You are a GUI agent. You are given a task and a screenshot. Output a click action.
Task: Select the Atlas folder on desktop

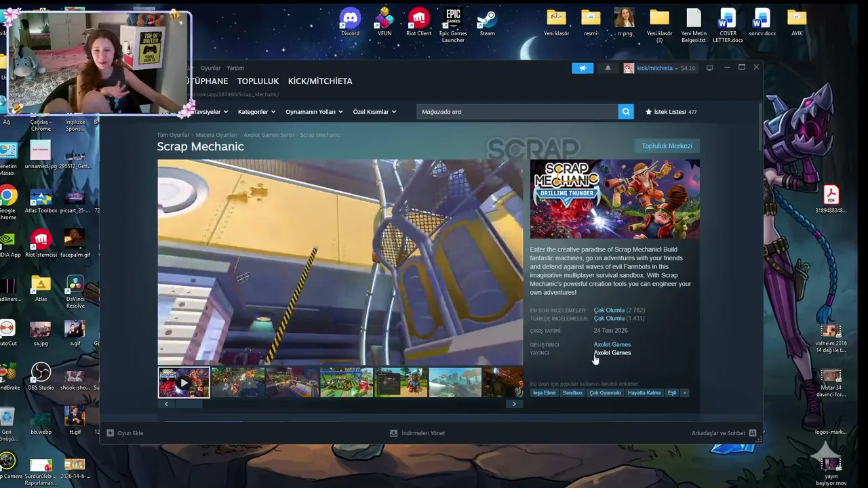[41, 289]
